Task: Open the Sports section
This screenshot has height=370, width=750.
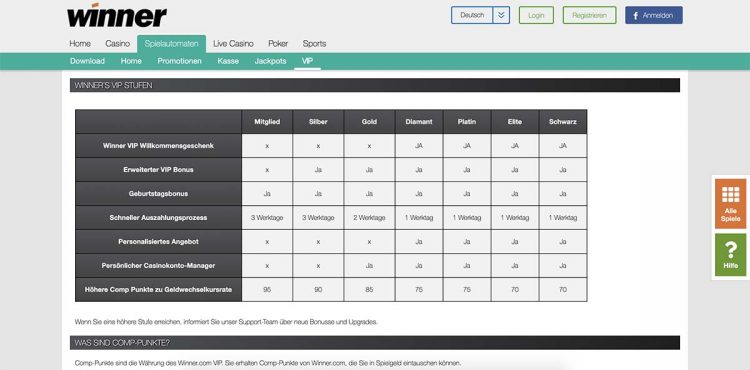Action: pos(314,44)
